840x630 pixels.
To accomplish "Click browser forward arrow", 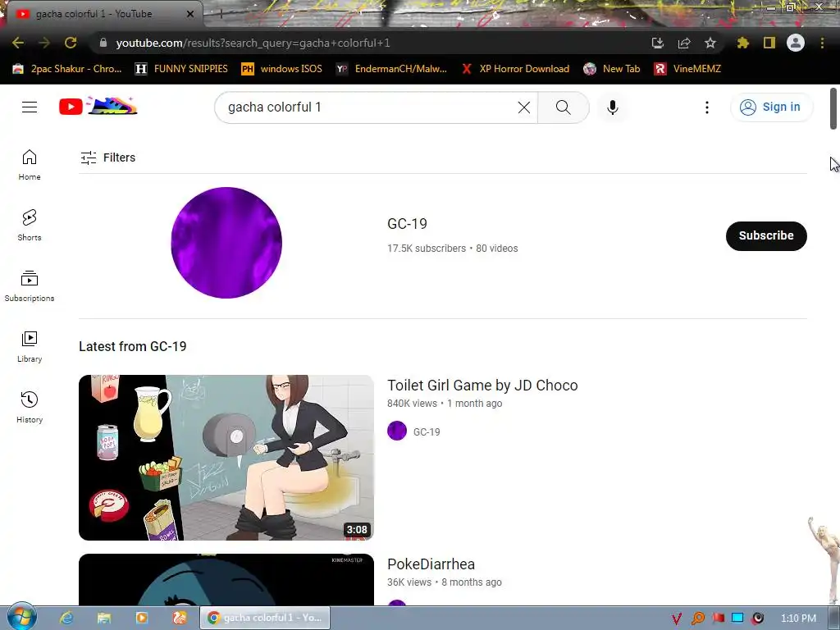I will [x=44, y=43].
